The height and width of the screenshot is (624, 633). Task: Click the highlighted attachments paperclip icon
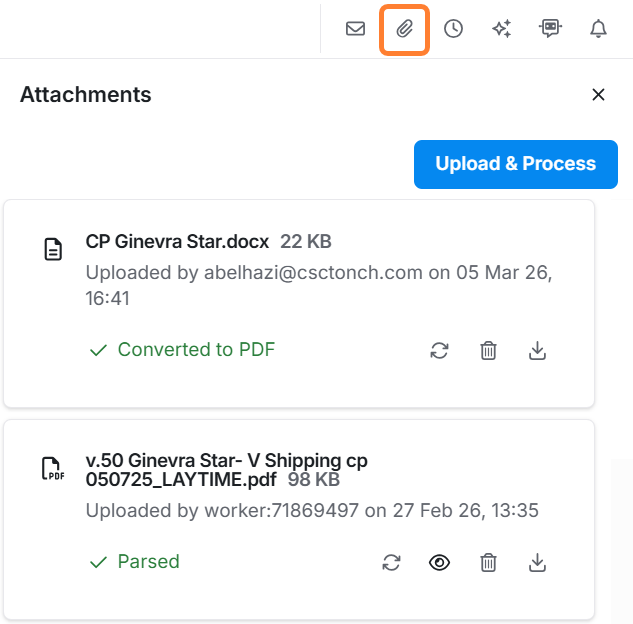(405, 29)
